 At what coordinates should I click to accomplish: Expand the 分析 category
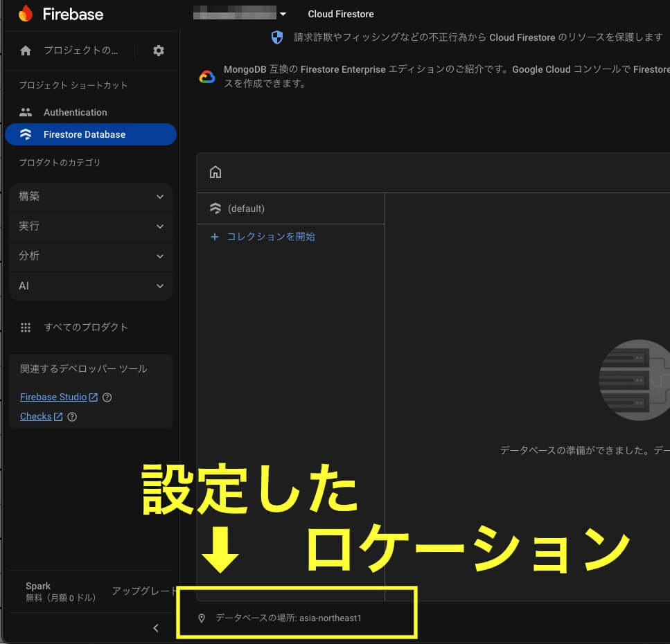click(91, 256)
